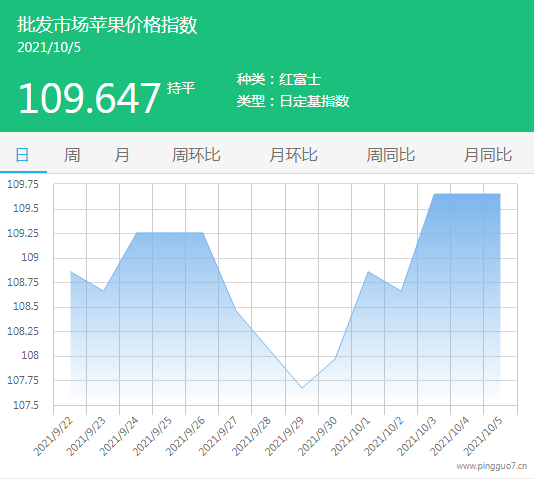This screenshot has height=479, width=534.
Task: Click the 2021/10/3 peak chart point
Action: (434, 194)
